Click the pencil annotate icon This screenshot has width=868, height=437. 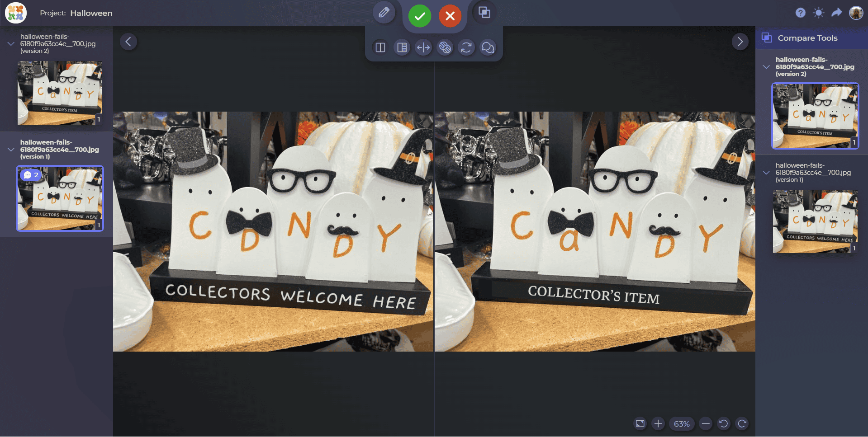click(x=384, y=13)
